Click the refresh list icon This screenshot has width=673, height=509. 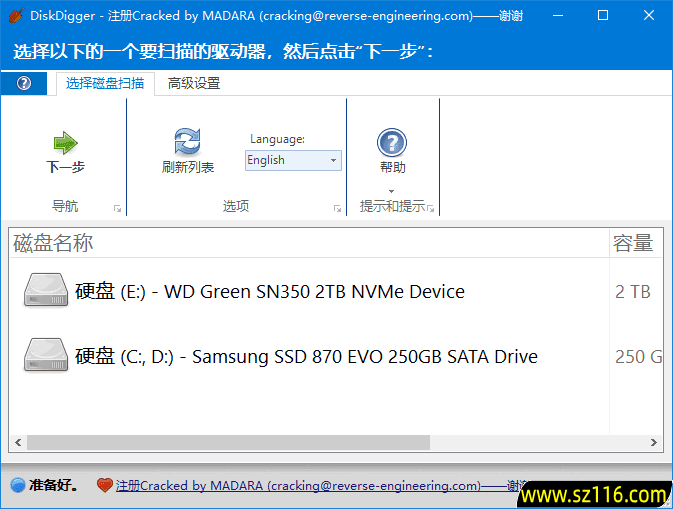click(x=188, y=142)
